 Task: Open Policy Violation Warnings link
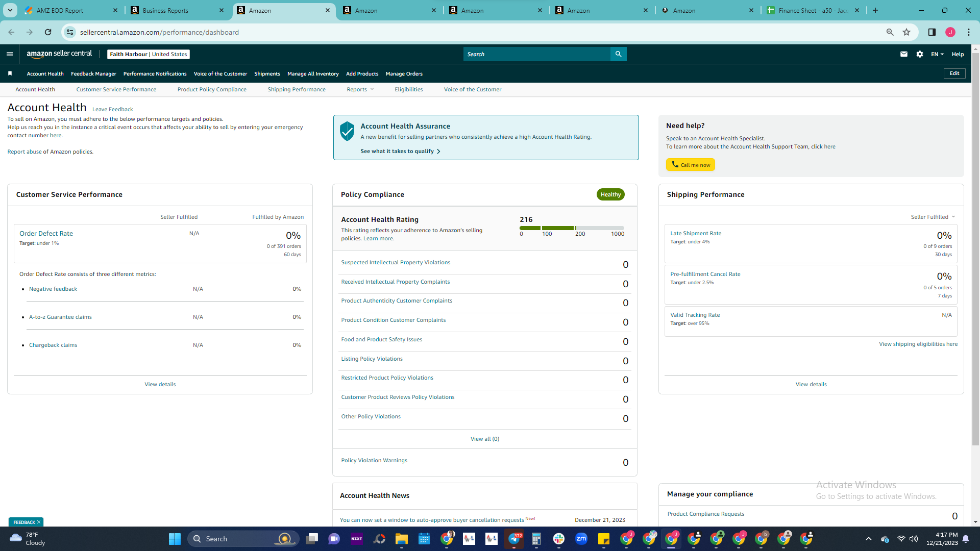(x=374, y=460)
